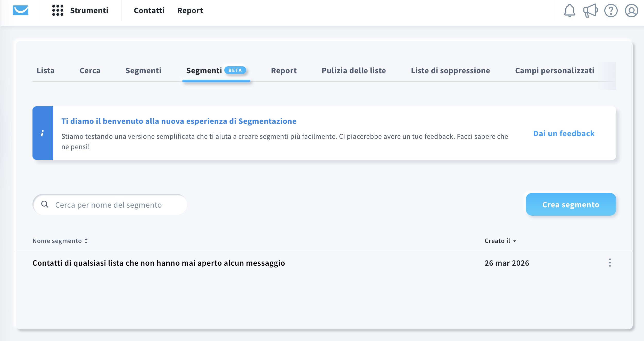Viewport: 644px width, 341px height.
Task: Toggle Creato il sort order
Action: 500,241
